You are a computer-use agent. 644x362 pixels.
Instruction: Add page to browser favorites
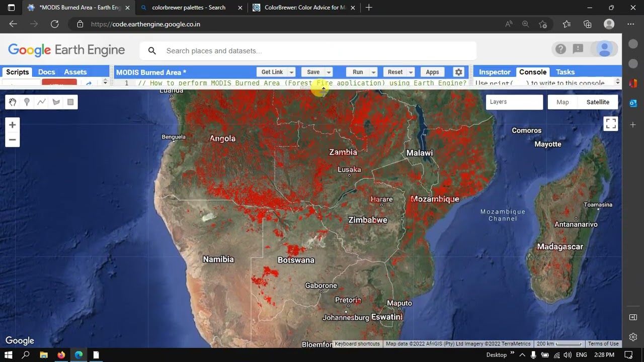click(x=543, y=24)
